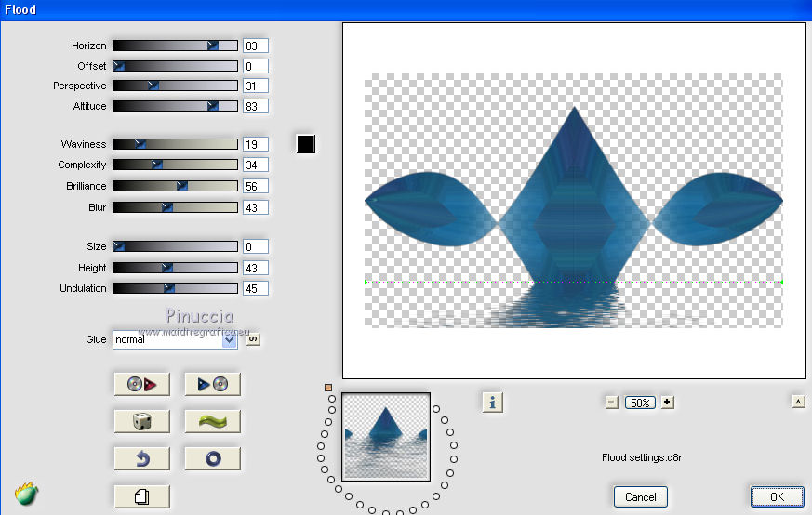Click the blue undo arrow button
This screenshot has height=515, width=812.
pyautogui.click(x=142, y=458)
